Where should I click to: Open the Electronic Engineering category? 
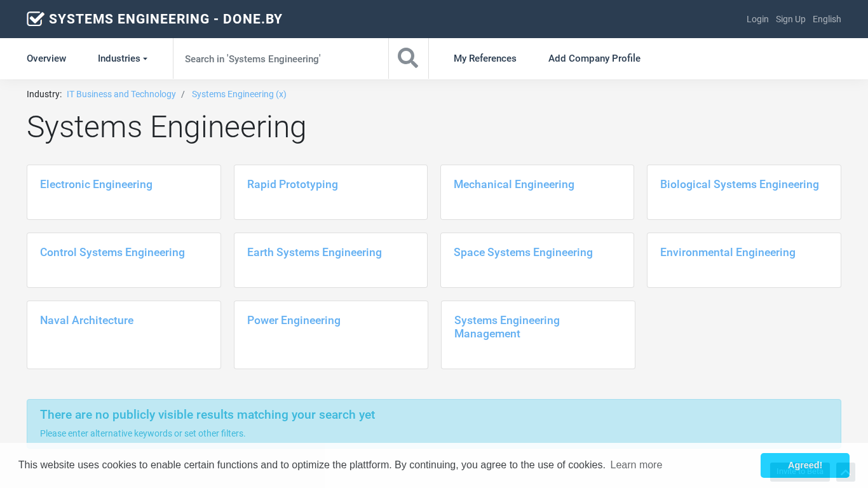96,184
